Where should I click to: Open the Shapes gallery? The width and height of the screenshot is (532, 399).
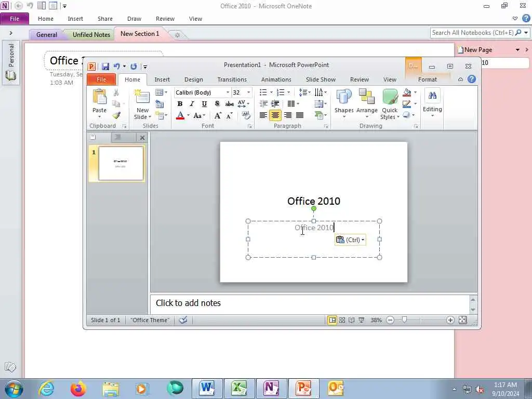[344, 103]
